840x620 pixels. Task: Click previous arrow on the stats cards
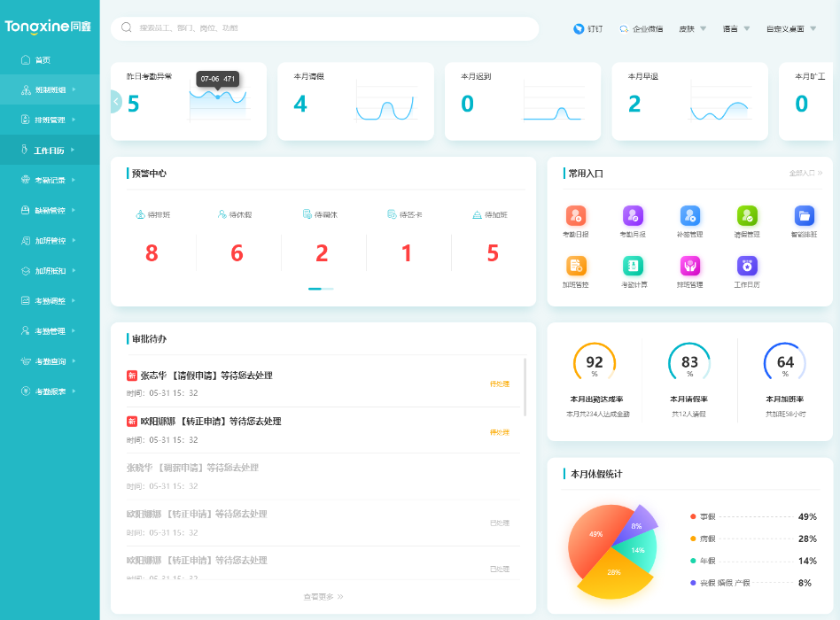(x=116, y=102)
